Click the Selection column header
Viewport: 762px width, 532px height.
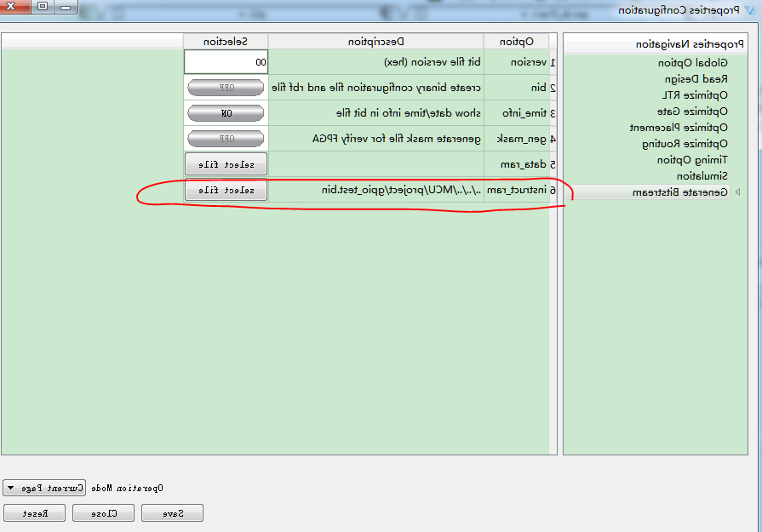pos(226,42)
